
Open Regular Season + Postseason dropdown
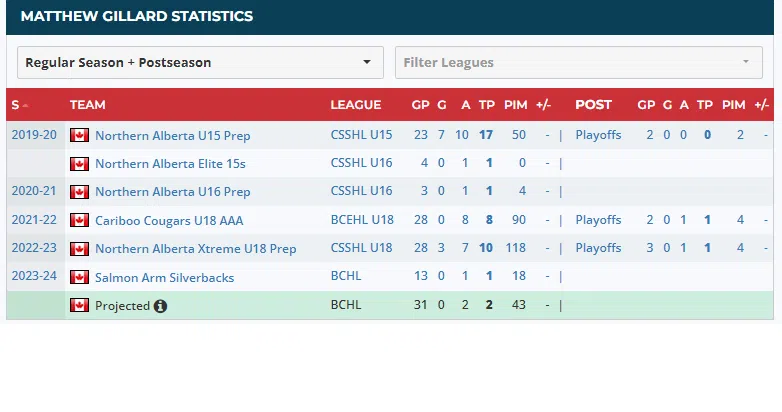[x=200, y=62]
